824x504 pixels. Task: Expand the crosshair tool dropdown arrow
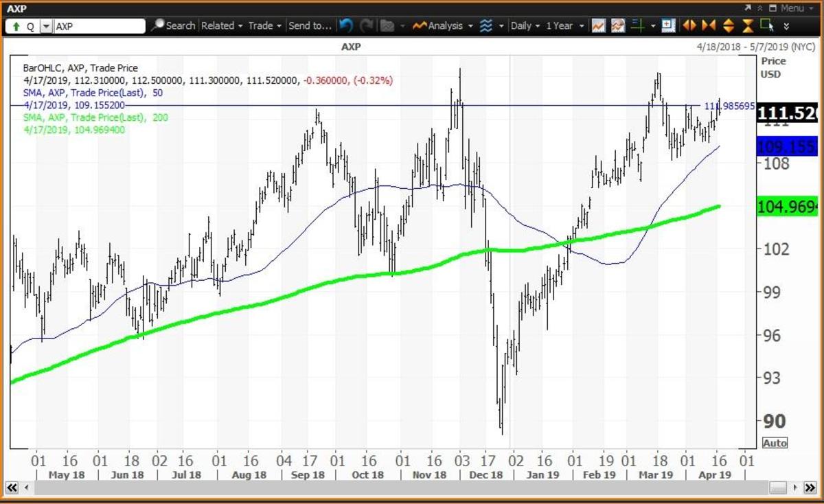653,26
